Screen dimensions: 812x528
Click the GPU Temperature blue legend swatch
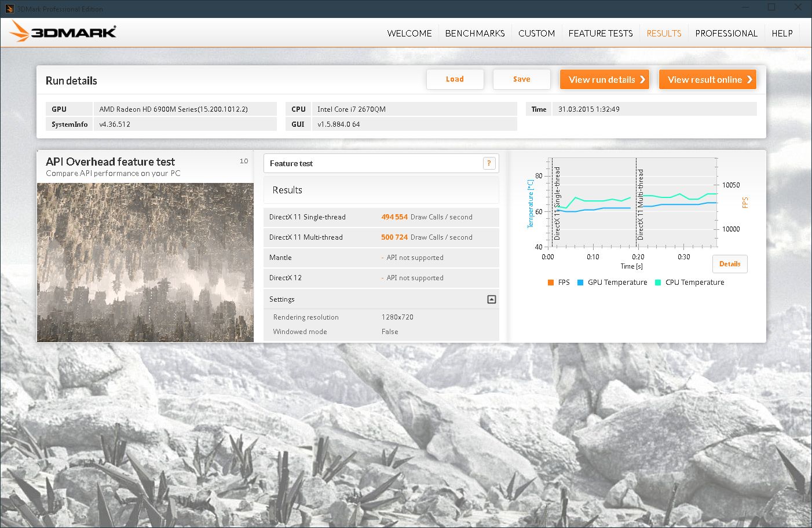[580, 283]
